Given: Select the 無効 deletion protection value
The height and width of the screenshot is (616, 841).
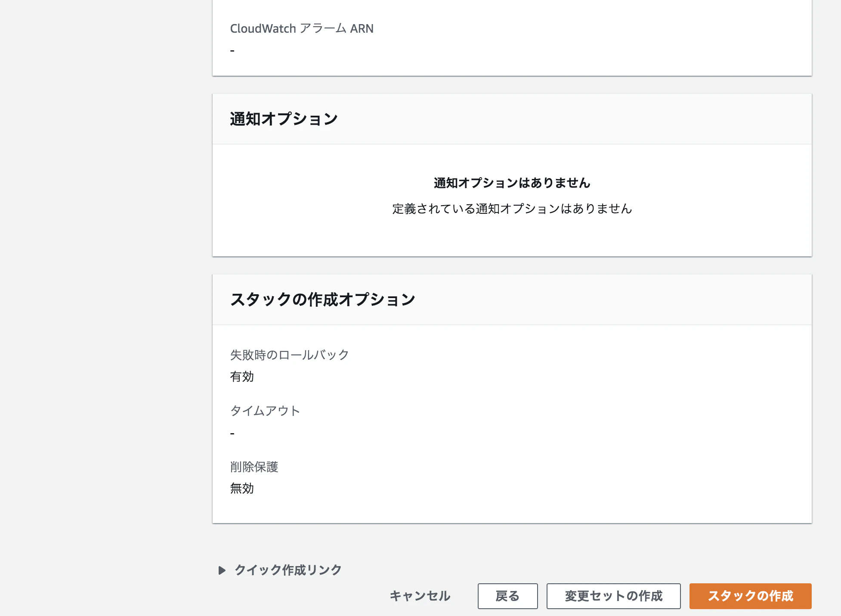Looking at the screenshot, I should (242, 488).
